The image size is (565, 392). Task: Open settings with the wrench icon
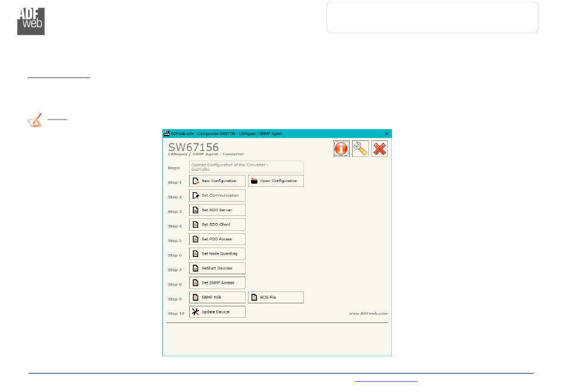360,149
